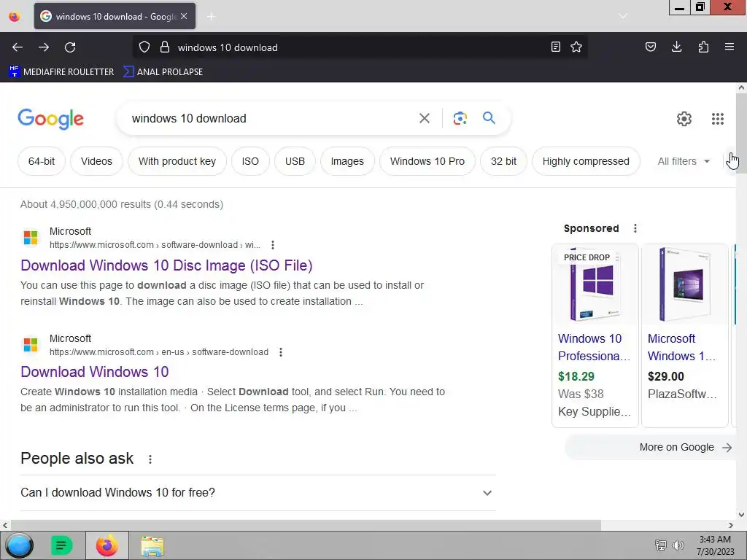The width and height of the screenshot is (747, 560).
Task: Click the vertical scrollbar up arrow
Action: coord(741,87)
